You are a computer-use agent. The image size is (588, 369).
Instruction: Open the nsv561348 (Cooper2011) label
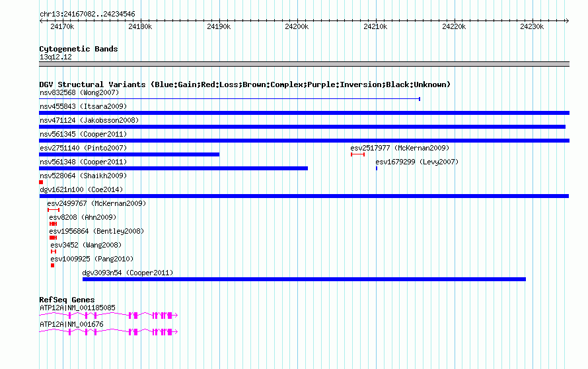[x=83, y=162]
